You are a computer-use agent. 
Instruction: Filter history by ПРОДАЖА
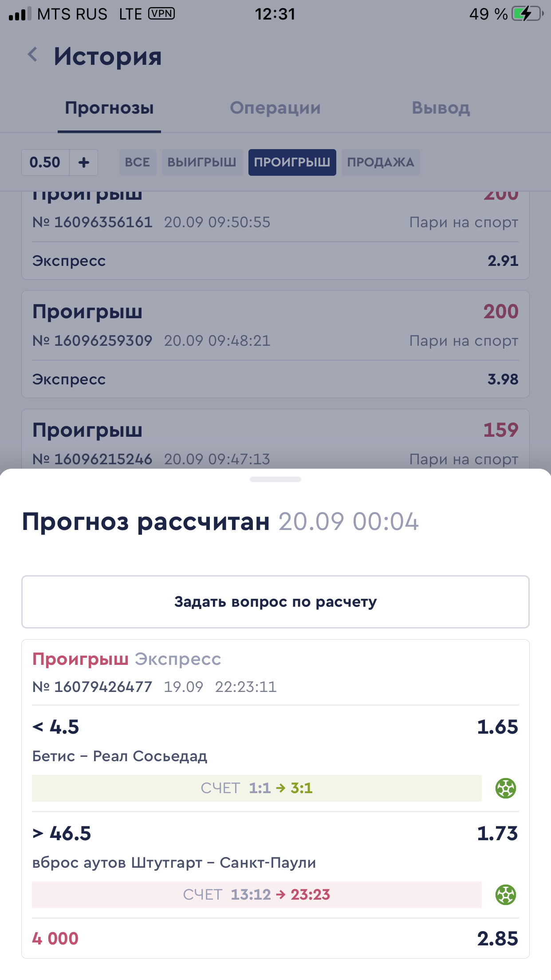(x=381, y=162)
